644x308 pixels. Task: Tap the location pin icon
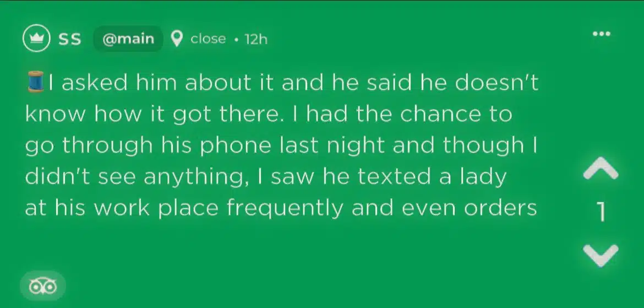(x=177, y=39)
